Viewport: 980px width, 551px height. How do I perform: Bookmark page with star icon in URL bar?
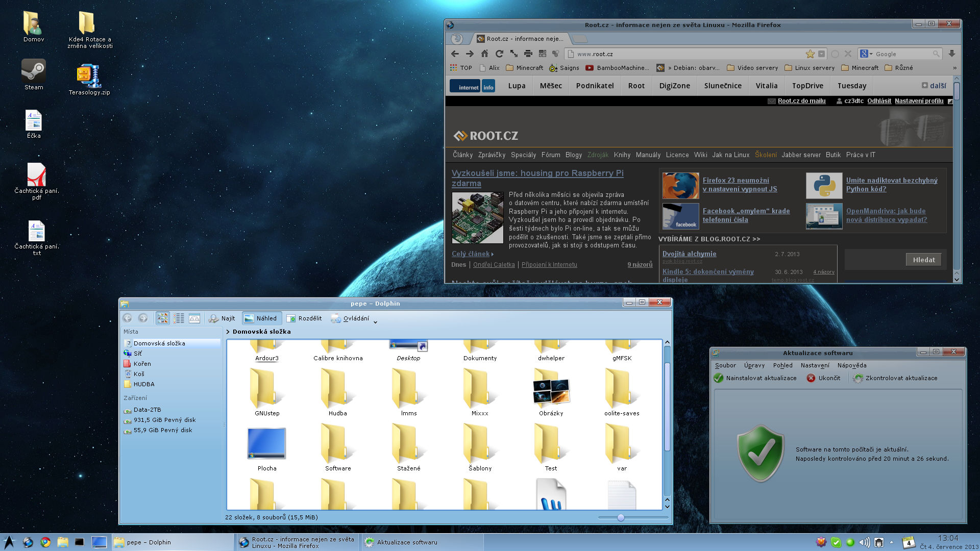pyautogui.click(x=810, y=54)
